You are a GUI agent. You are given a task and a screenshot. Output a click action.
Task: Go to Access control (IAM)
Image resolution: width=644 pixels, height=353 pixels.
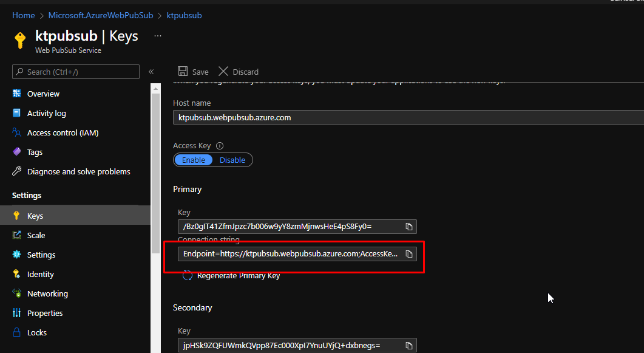[x=63, y=133]
